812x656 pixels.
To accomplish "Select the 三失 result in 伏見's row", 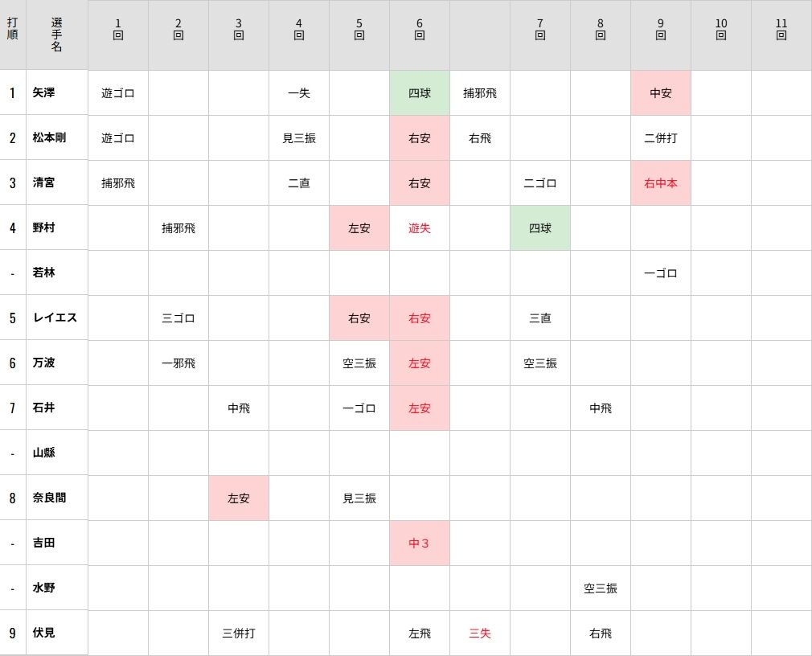I will [479, 633].
